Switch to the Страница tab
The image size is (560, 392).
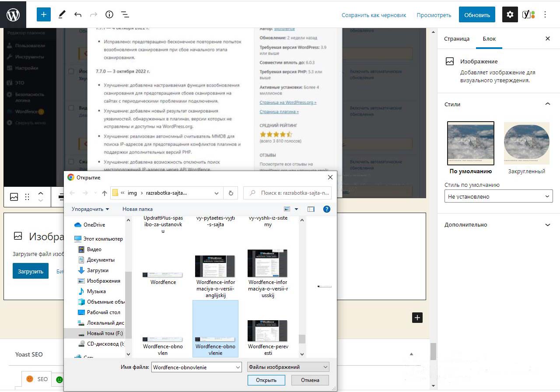[x=457, y=38]
